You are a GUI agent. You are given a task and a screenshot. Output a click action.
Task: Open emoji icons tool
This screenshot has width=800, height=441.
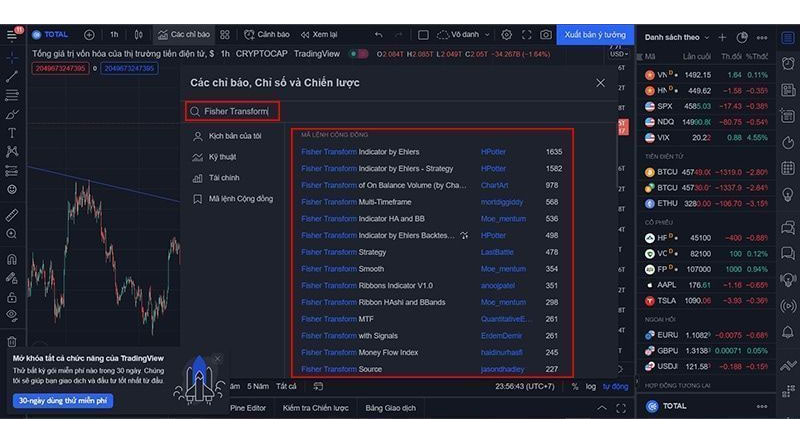pos(12,189)
